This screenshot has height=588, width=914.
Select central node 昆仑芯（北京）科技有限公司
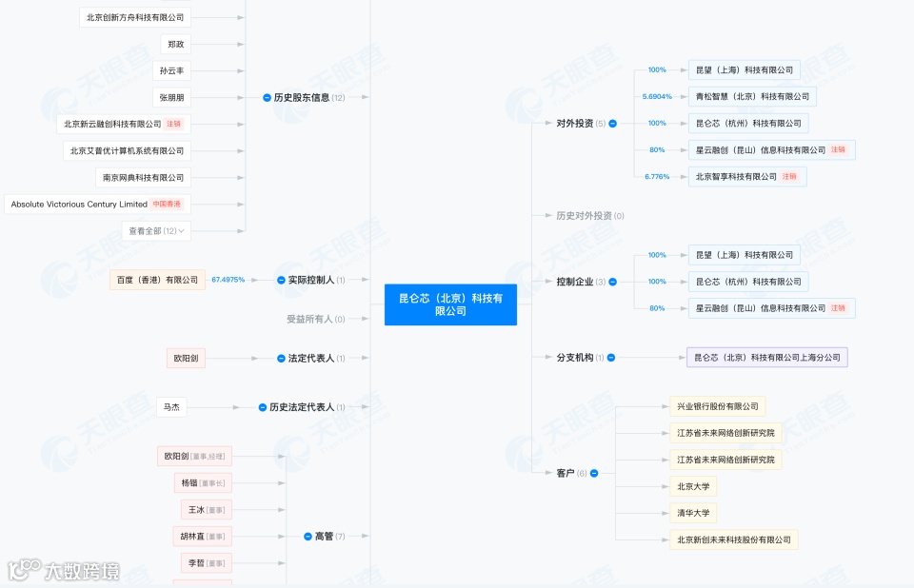[x=450, y=304]
